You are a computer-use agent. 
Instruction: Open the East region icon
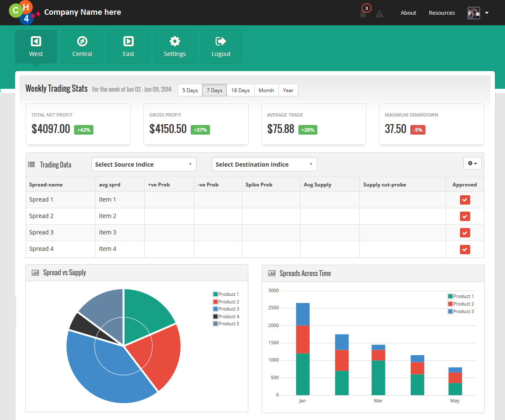(x=128, y=41)
